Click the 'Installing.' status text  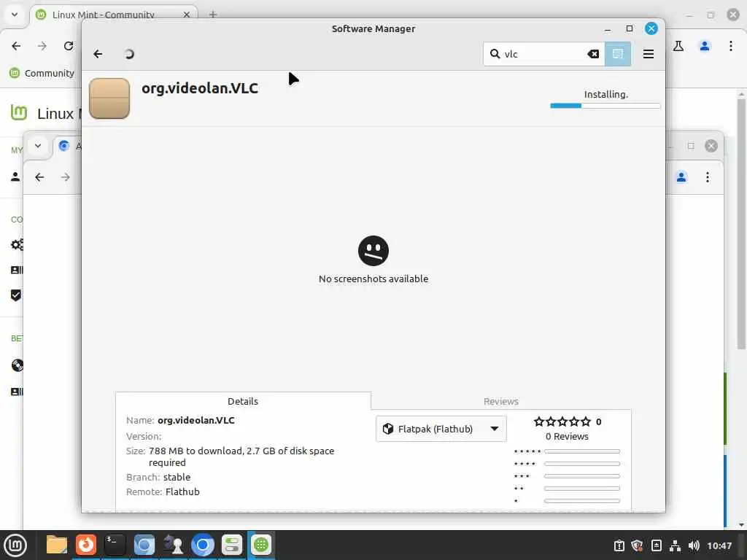click(606, 94)
